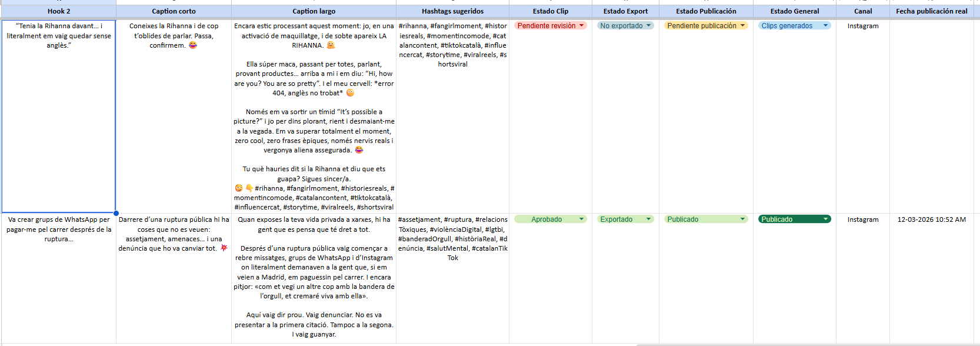Open the "Pendiente publicación" status dropdown
980x346 pixels.
(x=706, y=26)
